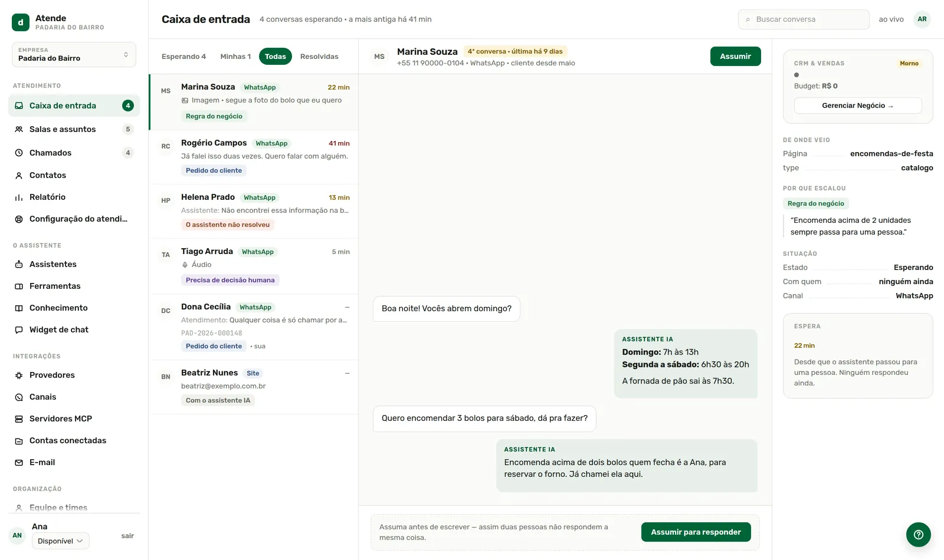Open the Disponível status dropdown

[x=61, y=541]
